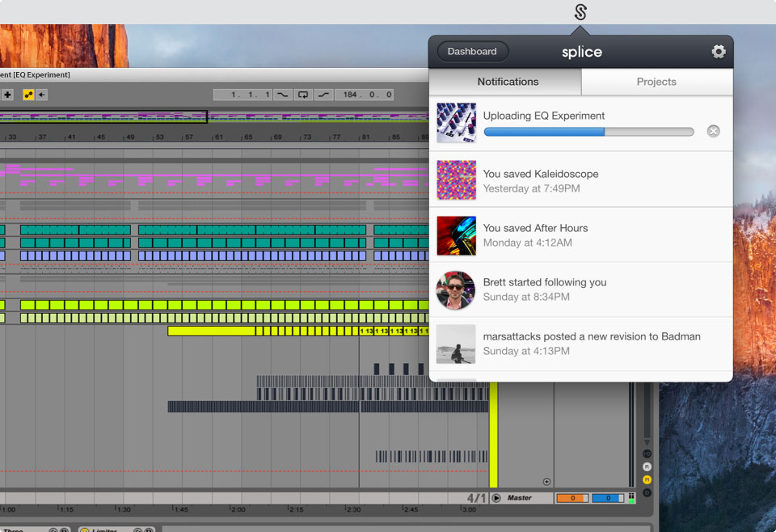Select the Master track title
The image size is (776, 532).
pyautogui.click(x=519, y=498)
